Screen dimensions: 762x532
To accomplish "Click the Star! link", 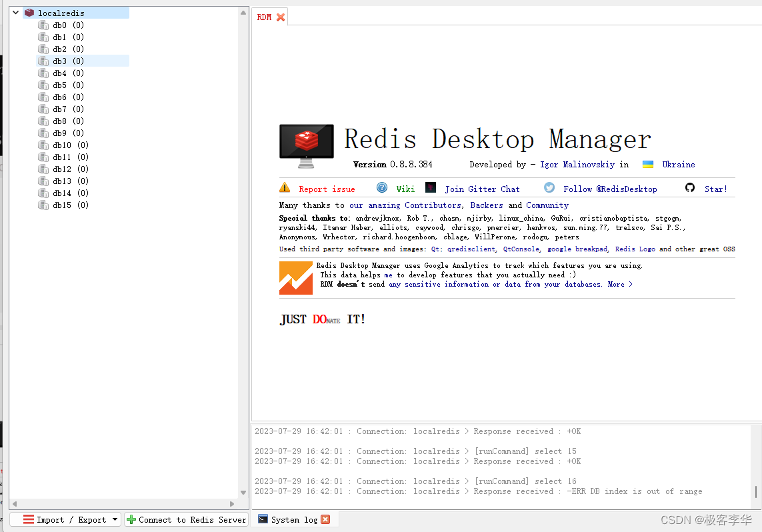I will (x=716, y=189).
